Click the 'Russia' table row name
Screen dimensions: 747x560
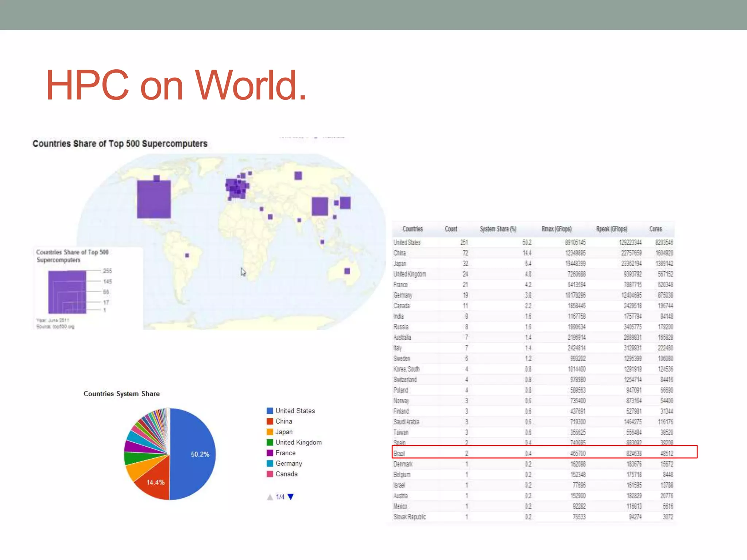(x=401, y=327)
